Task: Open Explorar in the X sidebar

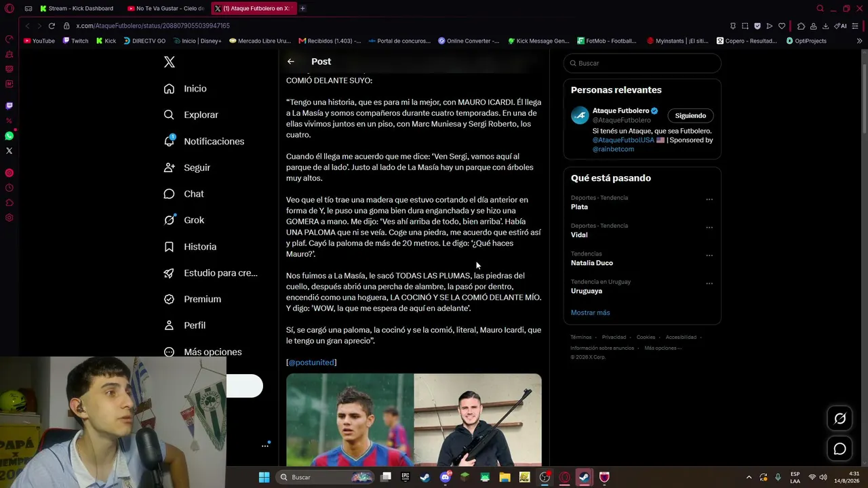Action: coord(191,115)
